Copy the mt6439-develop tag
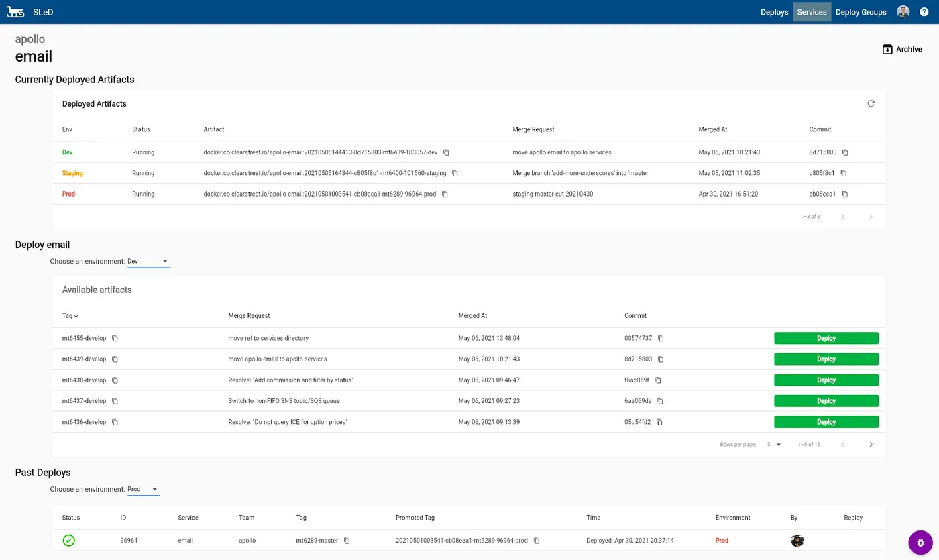 click(115, 359)
